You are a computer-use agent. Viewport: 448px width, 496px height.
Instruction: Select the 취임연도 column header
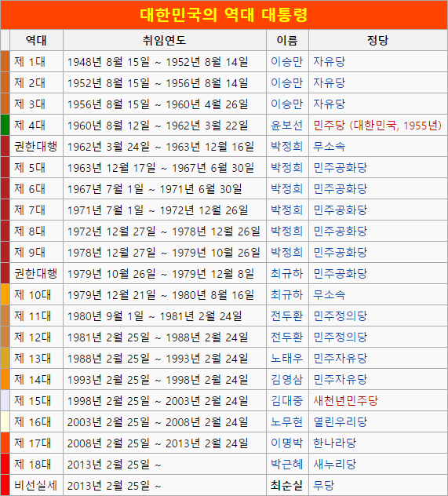(165, 40)
